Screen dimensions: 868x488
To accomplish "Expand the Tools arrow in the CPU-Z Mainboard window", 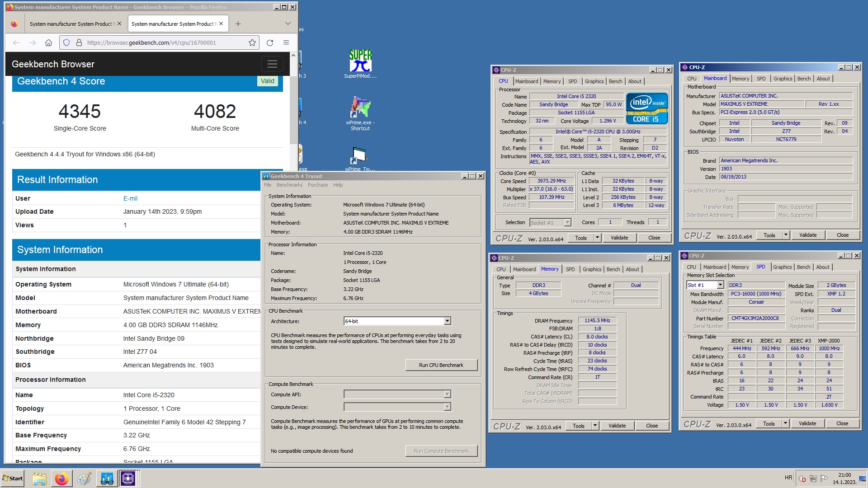I will [x=786, y=235].
